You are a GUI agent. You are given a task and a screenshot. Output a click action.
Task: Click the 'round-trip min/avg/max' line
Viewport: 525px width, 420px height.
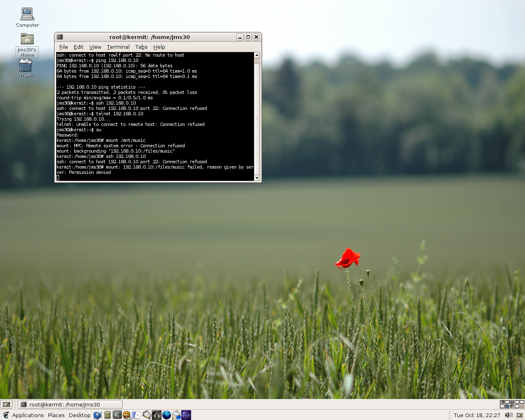click(105, 98)
